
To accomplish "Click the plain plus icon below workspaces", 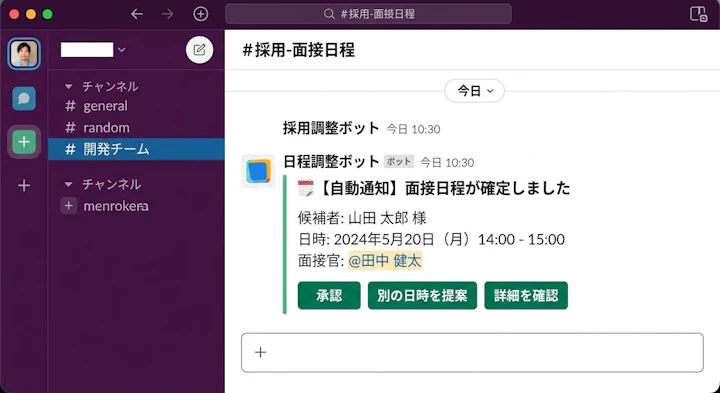I will point(24,185).
